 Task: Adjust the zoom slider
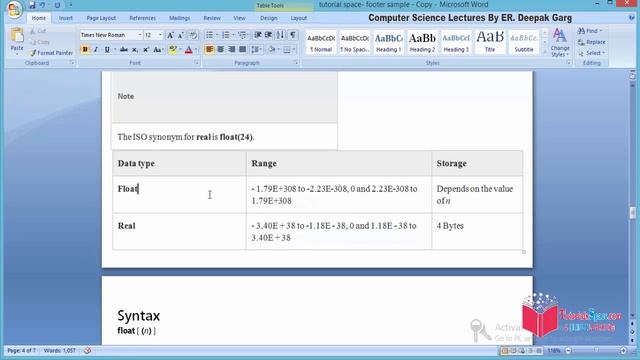[596, 351]
